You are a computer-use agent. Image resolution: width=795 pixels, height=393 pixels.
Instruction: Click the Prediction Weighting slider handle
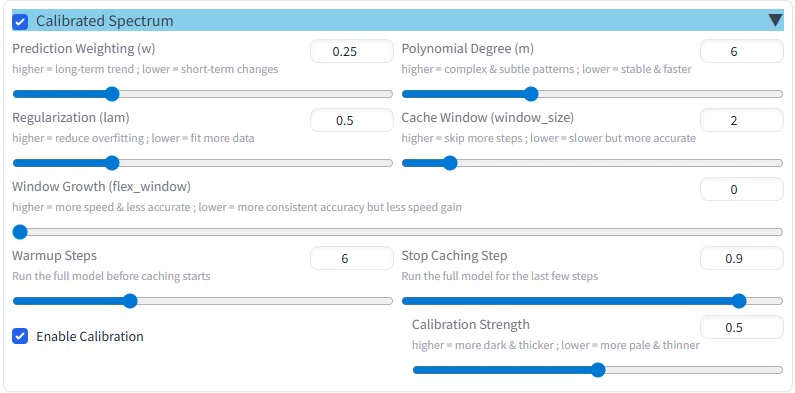coord(112,94)
